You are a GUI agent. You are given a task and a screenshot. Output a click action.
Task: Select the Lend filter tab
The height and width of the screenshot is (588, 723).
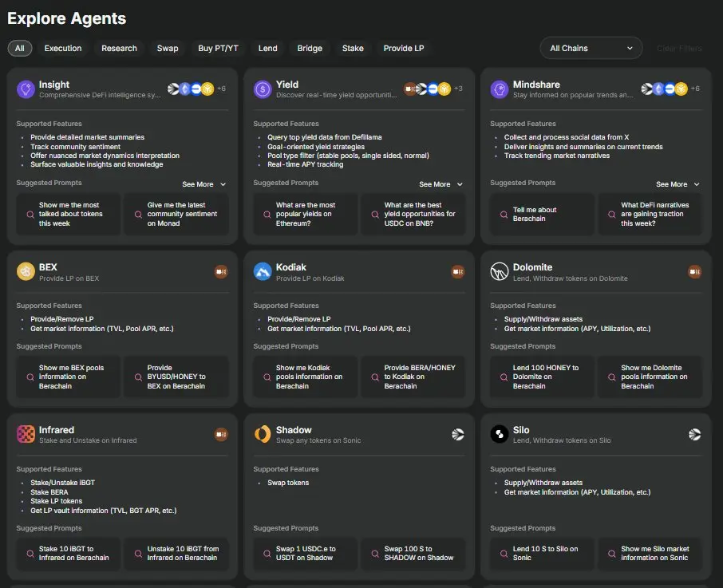pyautogui.click(x=268, y=49)
